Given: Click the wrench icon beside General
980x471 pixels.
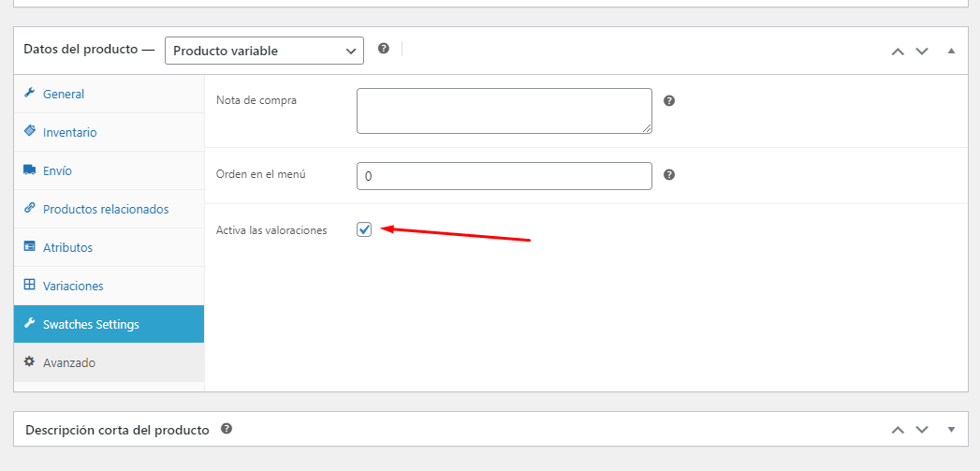Looking at the screenshot, I should pos(29,94).
